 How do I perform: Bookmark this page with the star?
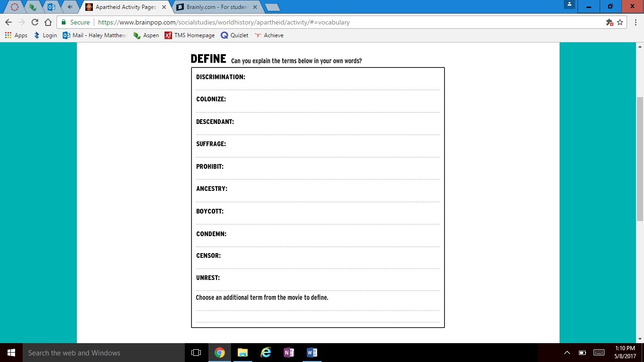620,22
